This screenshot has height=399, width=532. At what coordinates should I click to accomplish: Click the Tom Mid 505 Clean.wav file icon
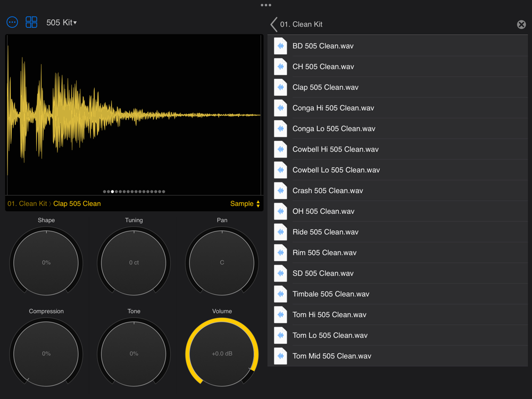point(280,356)
